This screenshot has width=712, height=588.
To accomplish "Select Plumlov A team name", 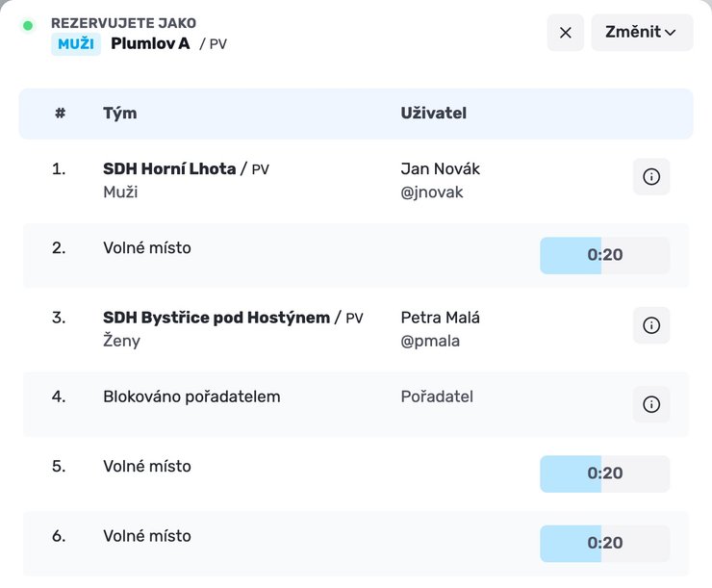I will 150,43.
